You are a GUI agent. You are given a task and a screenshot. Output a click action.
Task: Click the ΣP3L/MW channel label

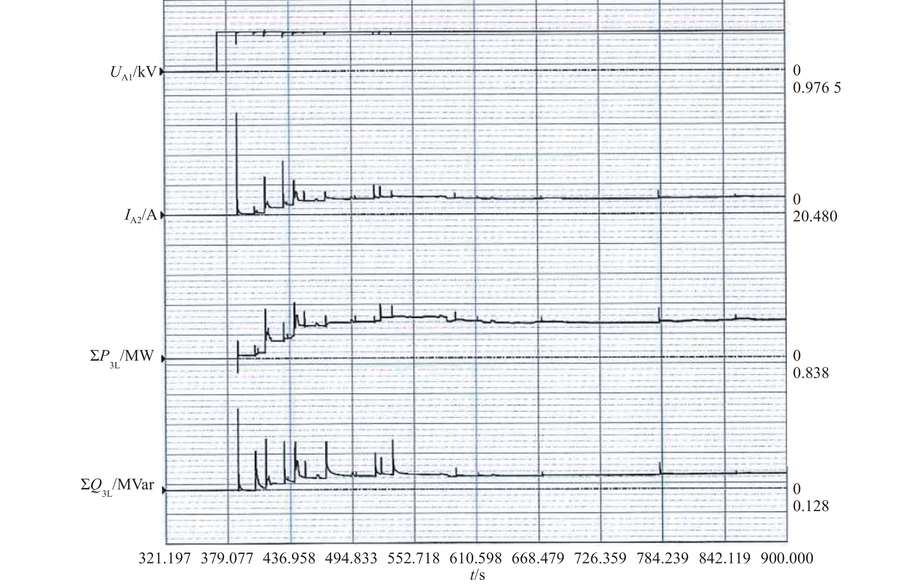pos(122,357)
